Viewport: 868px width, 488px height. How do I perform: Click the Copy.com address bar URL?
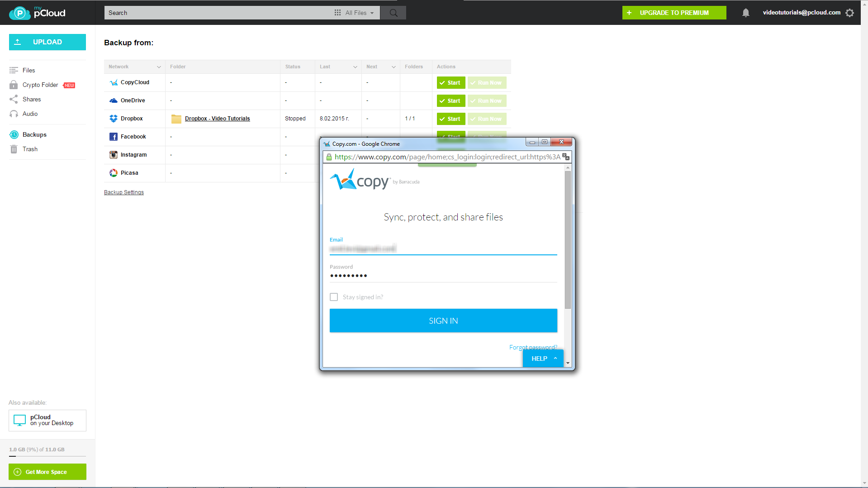pyautogui.click(x=447, y=157)
